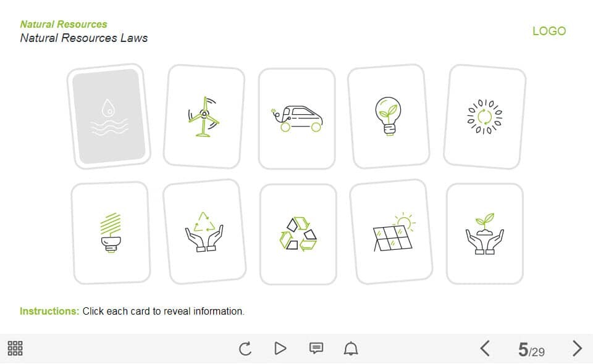Go to the previous slide arrow

point(485,348)
